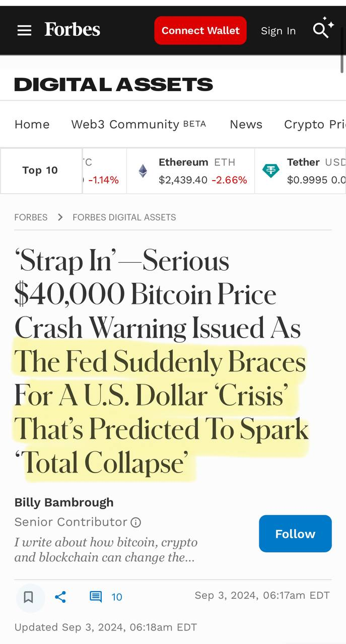Share the article via share icon
Image resolution: width=346 pixels, height=644 pixels.
point(60,597)
